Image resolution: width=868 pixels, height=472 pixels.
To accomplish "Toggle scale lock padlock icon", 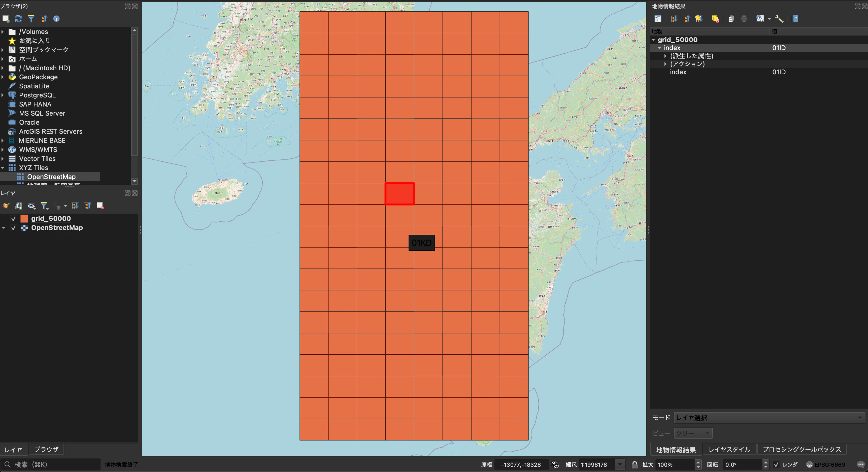I will pos(635,465).
